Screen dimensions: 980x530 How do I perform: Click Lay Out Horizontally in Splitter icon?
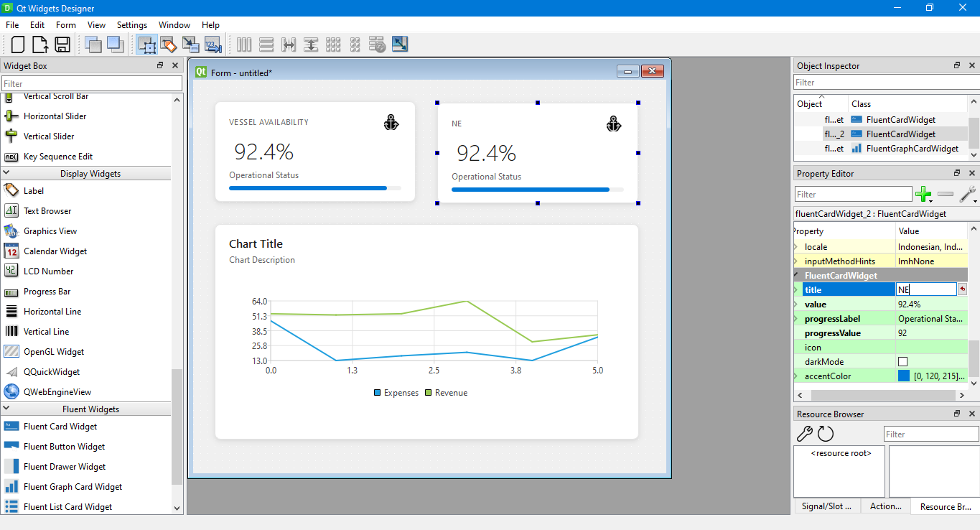289,45
